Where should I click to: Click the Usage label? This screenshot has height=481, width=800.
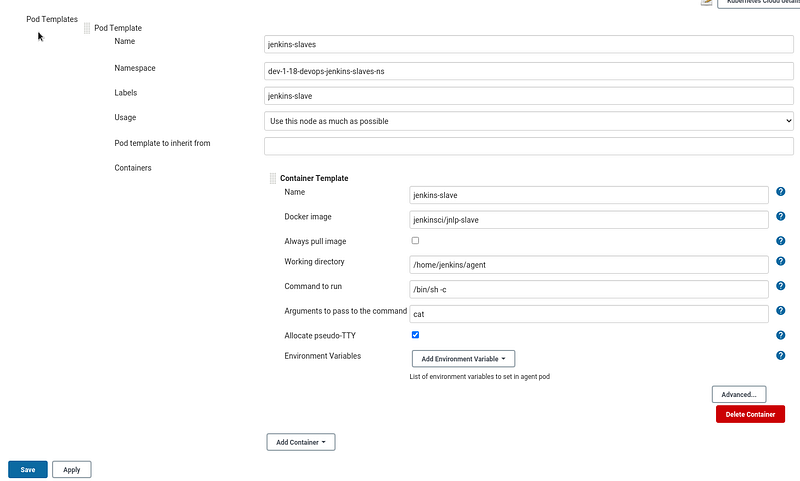click(125, 117)
